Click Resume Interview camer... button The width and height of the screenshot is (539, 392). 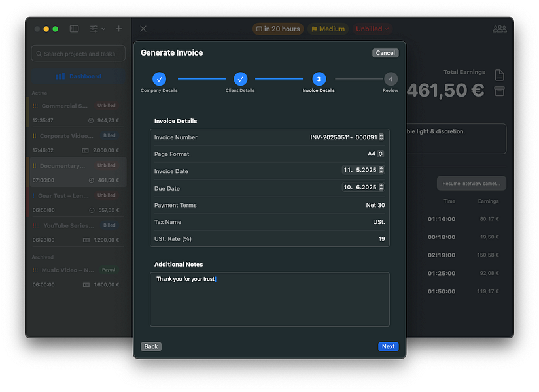point(471,184)
